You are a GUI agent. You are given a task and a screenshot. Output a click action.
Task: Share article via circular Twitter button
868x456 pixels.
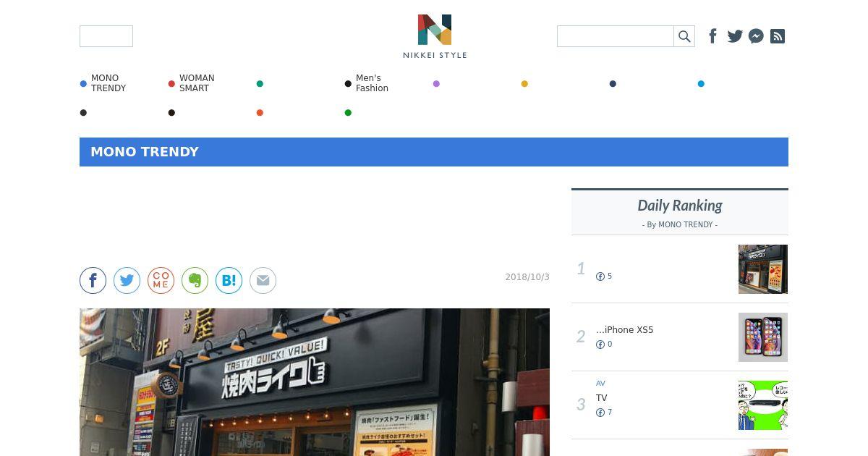point(127,280)
